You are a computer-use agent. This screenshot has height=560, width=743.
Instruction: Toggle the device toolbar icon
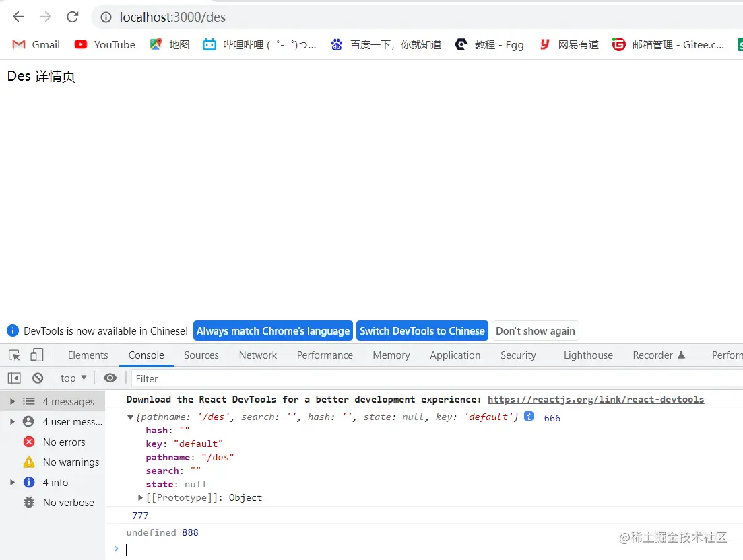coord(37,355)
